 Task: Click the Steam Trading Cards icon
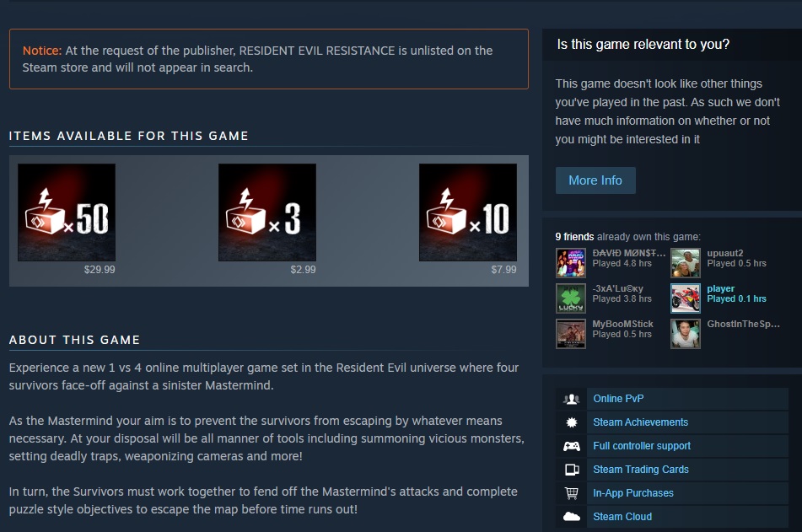click(x=571, y=470)
